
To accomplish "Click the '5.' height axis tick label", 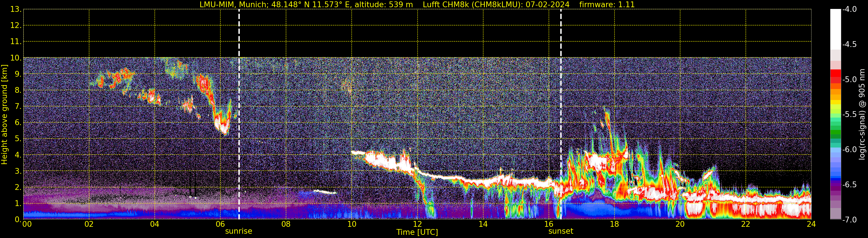I will pyautogui.click(x=18, y=139).
